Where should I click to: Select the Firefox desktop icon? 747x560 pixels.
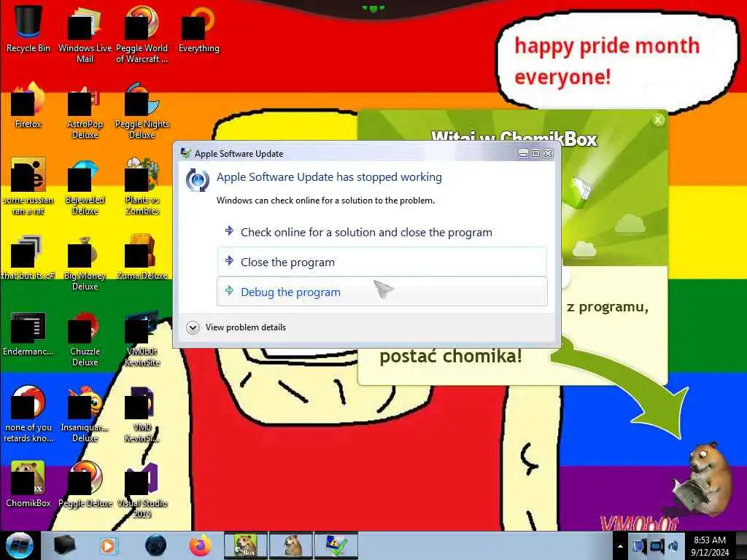point(28,105)
